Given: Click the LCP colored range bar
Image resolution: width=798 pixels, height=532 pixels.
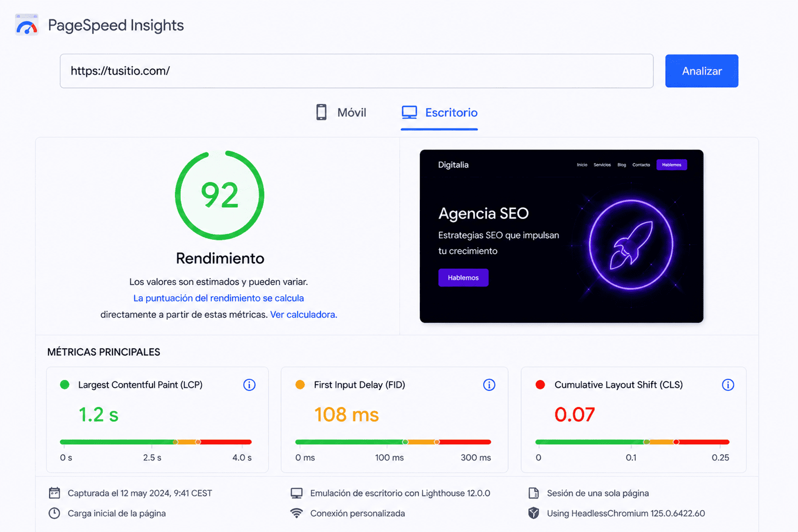Looking at the screenshot, I should [156, 442].
